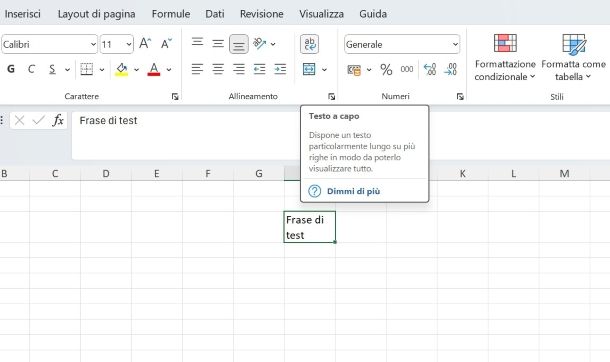Viewport: 610px width, 362px height.
Task: Apply accounting currency format icon
Action: (354, 70)
